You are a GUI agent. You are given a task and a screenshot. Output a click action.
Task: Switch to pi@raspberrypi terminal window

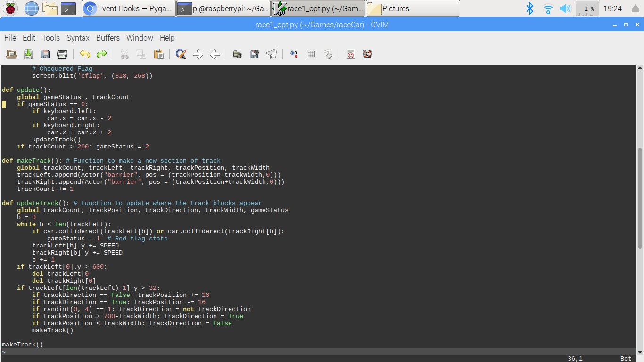pyautogui.click(x=223, y=8)
